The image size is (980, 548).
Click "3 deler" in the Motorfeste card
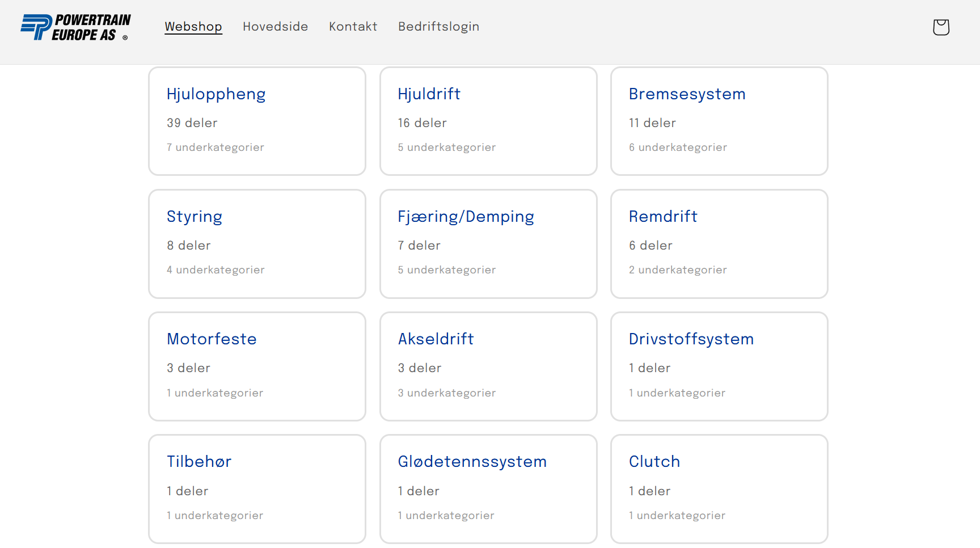pos(189,368)
